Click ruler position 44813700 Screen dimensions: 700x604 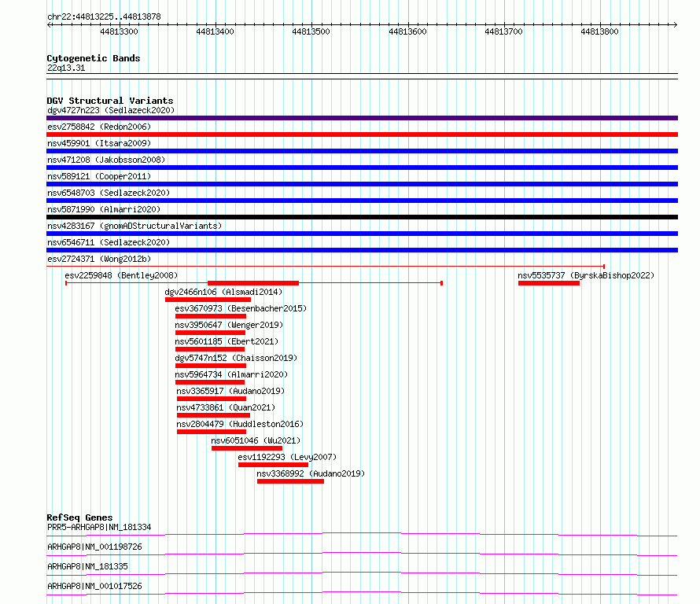pos(503,31)
